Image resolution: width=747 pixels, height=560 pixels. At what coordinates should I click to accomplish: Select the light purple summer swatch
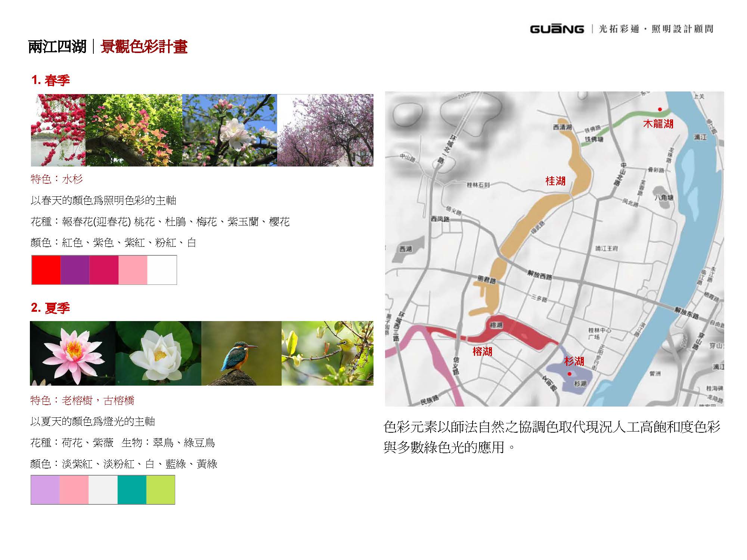pyautogui.click(x=45, y=490)
